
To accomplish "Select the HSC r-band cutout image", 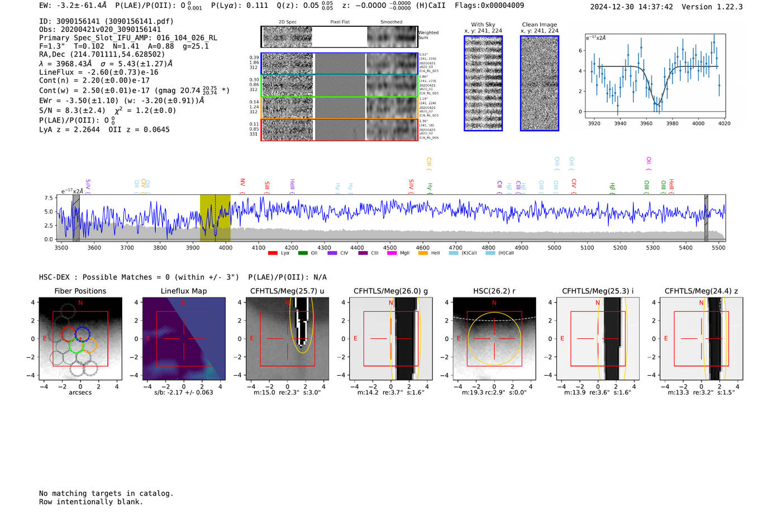I will [x=494, y=339].
